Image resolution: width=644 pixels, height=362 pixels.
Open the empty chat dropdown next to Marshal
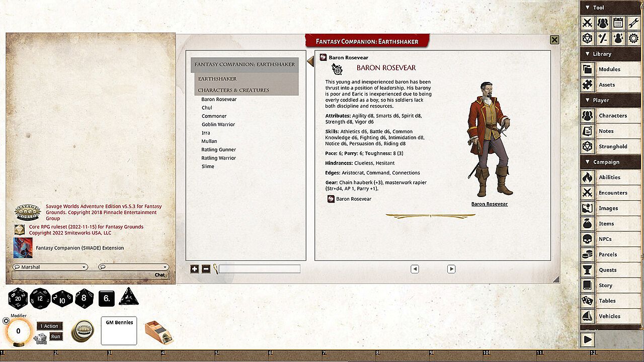(x=133, y=267)
